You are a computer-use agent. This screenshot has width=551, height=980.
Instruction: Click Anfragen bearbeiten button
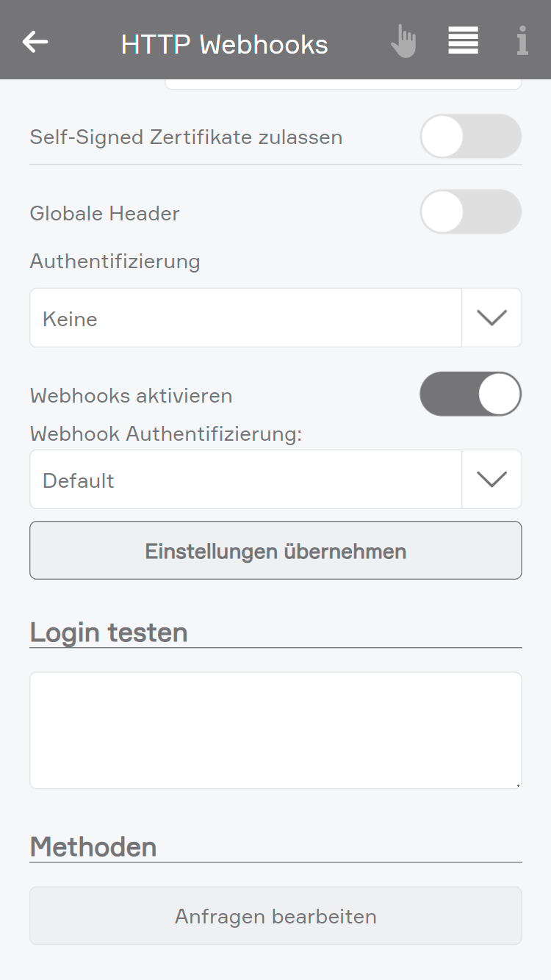(x=275, y=916)
